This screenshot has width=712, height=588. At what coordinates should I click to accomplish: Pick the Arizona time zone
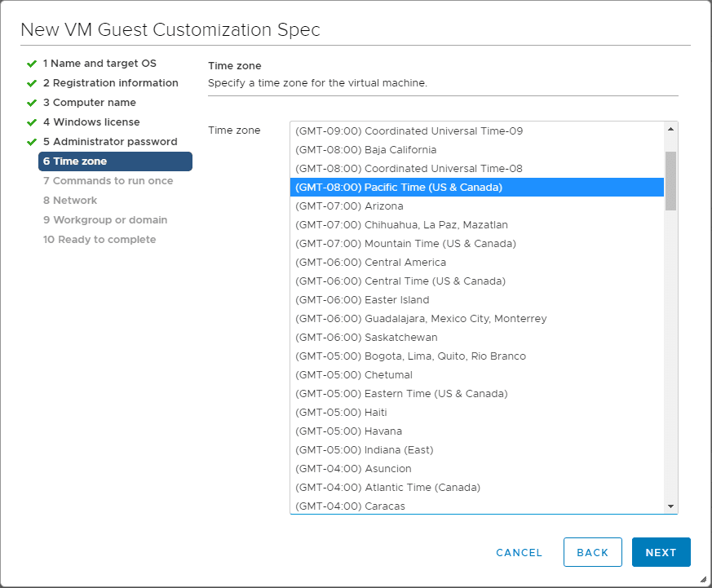coord(349,206)
